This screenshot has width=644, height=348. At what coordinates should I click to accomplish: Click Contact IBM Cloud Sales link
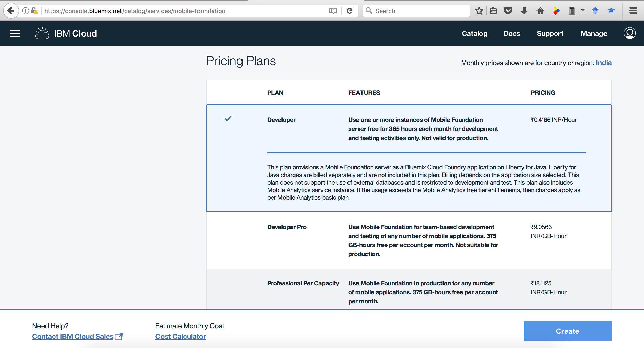pyautogui.click(x=73, y=336)
